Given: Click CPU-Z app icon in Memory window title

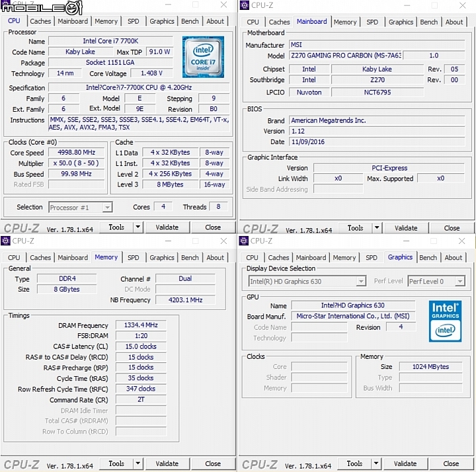Looking at the screenshot, I should [x=5, y=241].
